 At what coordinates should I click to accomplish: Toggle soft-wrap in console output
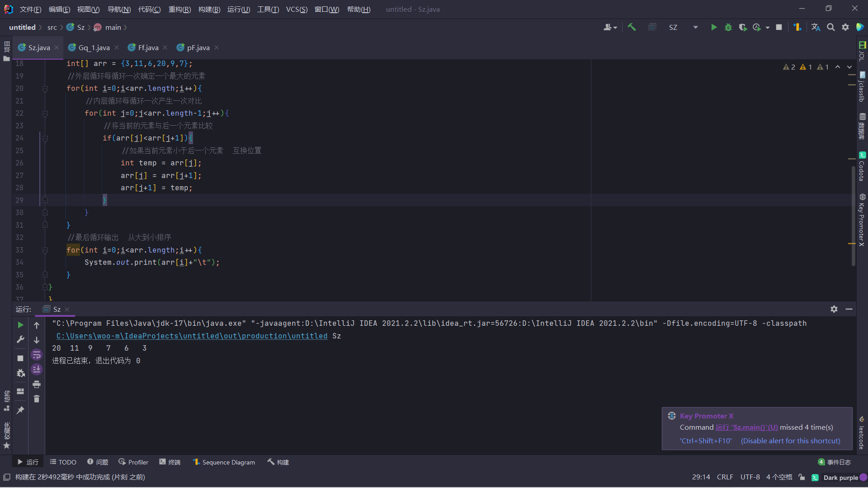37,355
